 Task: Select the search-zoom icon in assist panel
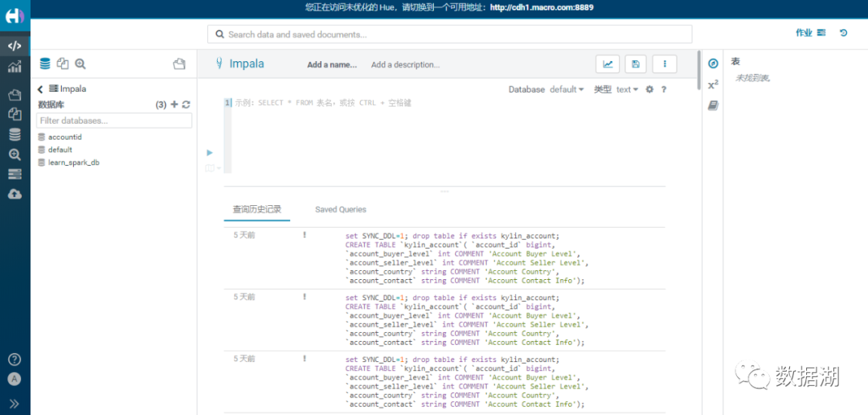pyautogui.click(x=80, y=64)
